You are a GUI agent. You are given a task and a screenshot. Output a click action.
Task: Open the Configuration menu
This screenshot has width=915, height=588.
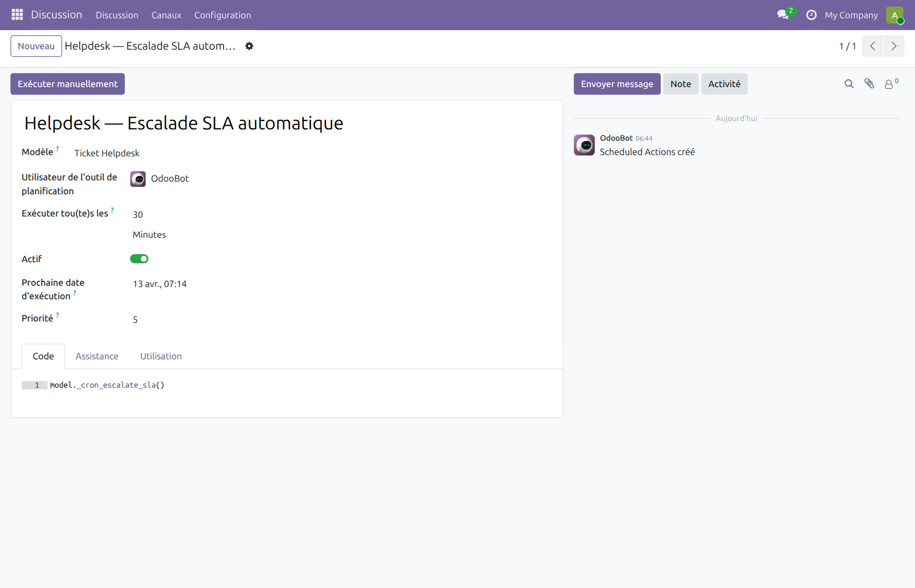(x=222, y=15)
